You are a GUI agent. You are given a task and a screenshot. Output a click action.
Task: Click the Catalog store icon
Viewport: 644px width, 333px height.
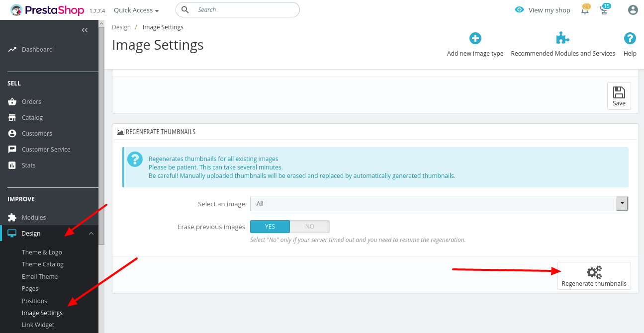(12, 118)
